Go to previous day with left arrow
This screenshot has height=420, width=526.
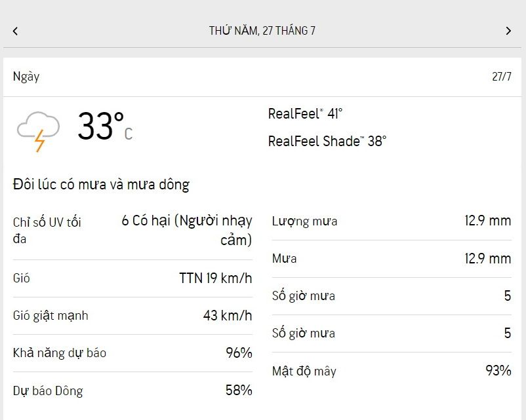(15, 31)
